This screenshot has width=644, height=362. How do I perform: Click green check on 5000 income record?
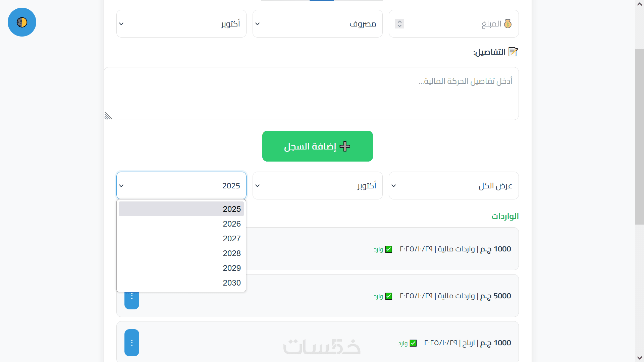coord(389,296)
